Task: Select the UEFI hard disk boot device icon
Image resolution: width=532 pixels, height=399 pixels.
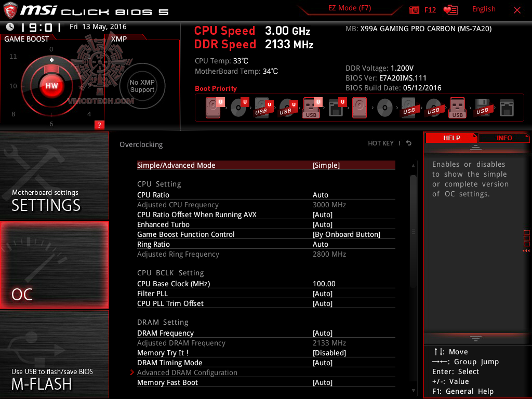Action: [215, 108]
